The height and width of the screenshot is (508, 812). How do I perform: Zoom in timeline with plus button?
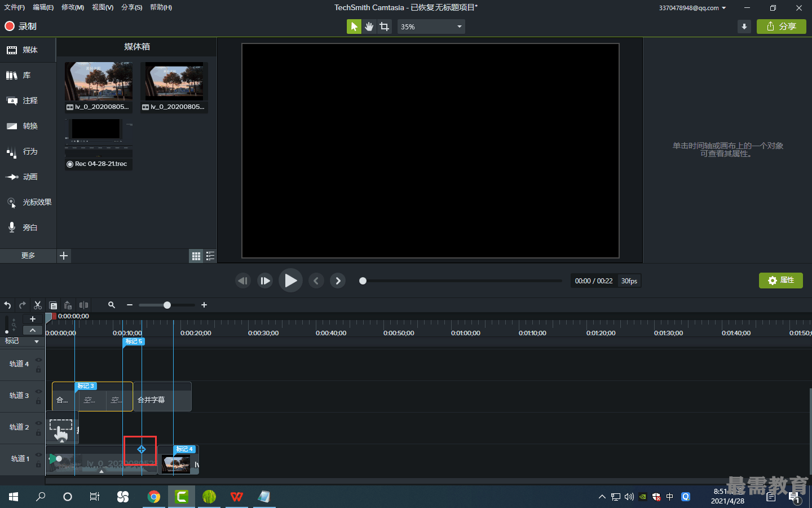pyautogui.click(x=204, y=305)
